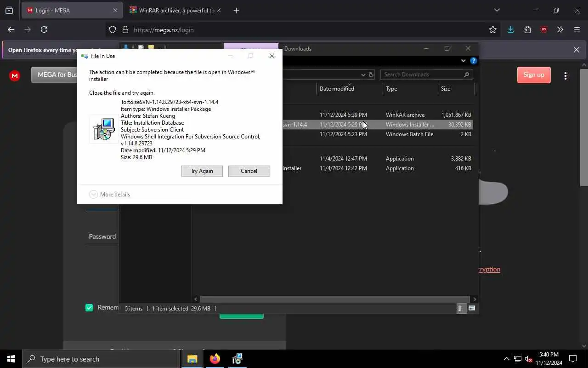
Task: Click MEGA for Business button
Action: click(x=54, y=75)
